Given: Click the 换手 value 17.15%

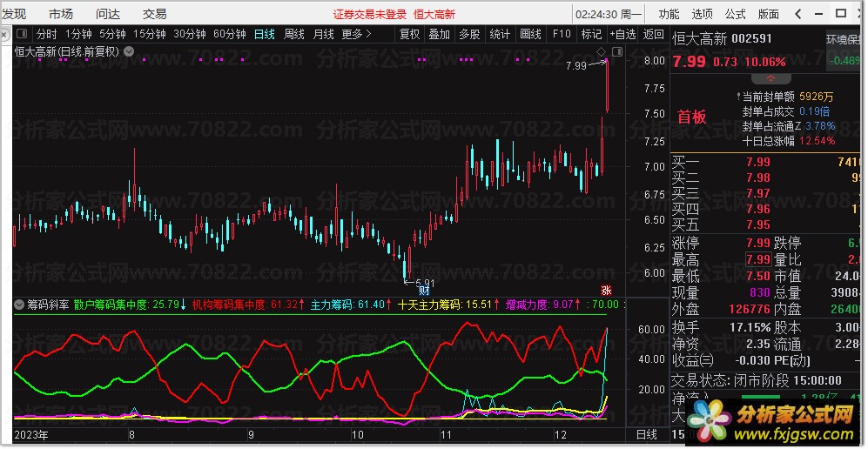Looking at the screenshot, I should tap(750, 327).
